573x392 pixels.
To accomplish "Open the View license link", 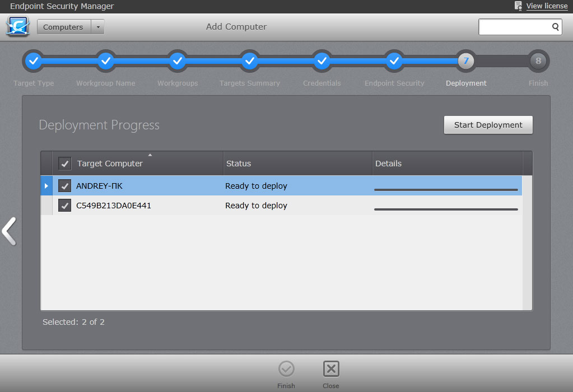I will pyautogui.click(x=547, y=6).
